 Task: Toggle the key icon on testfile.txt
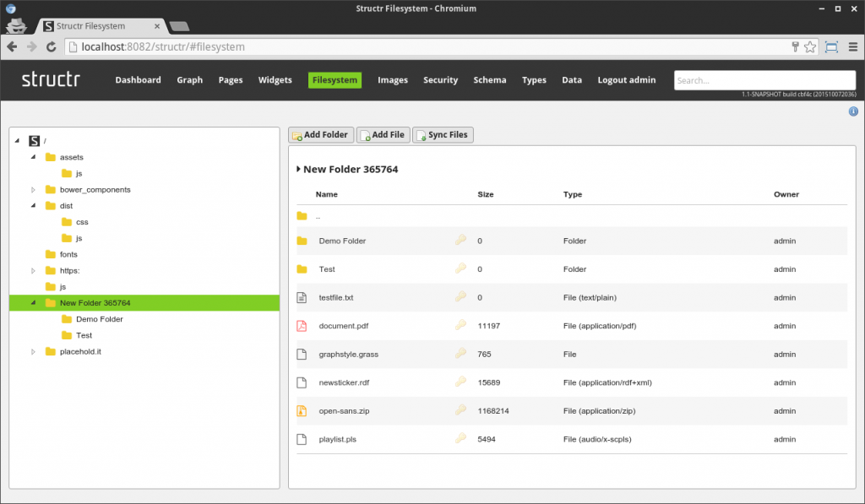pos(460,297)
